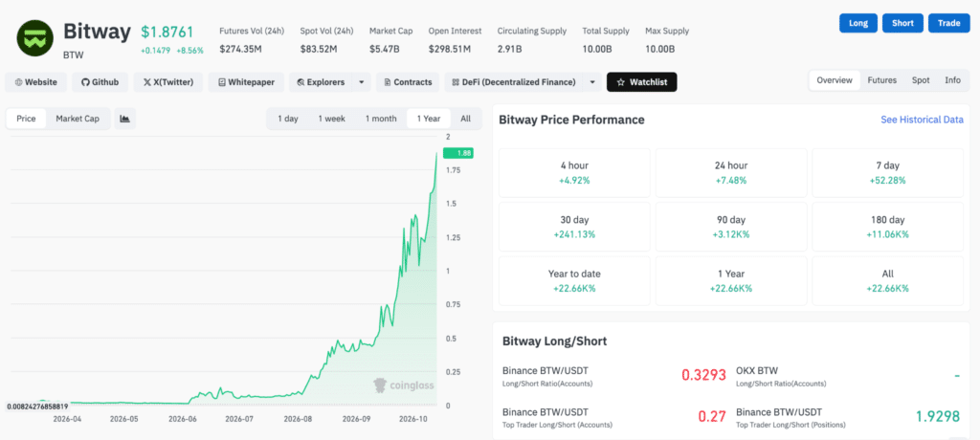
Task: Click the 0.00824276858819 chart start label
Action: pos(37,407)
